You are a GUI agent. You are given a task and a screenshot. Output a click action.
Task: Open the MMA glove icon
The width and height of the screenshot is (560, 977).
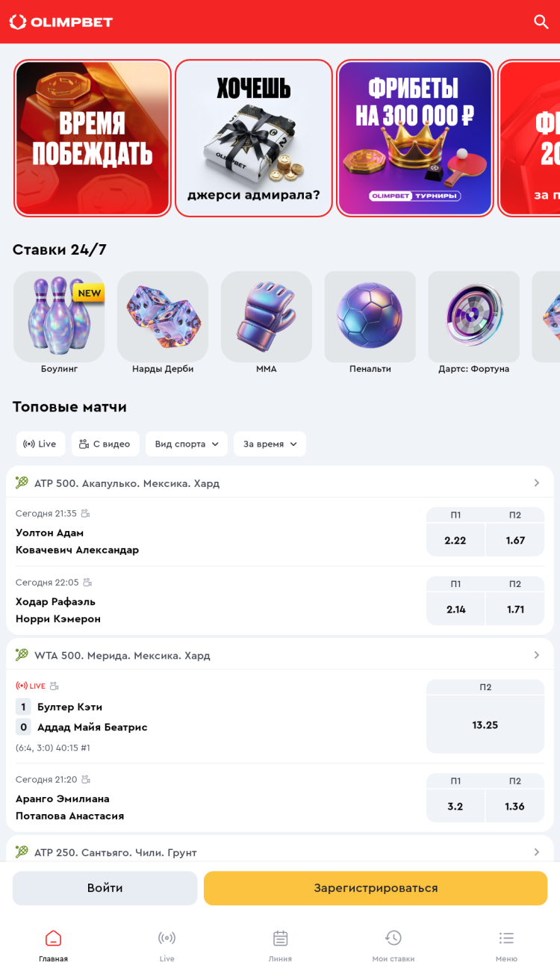coord(267,317)
